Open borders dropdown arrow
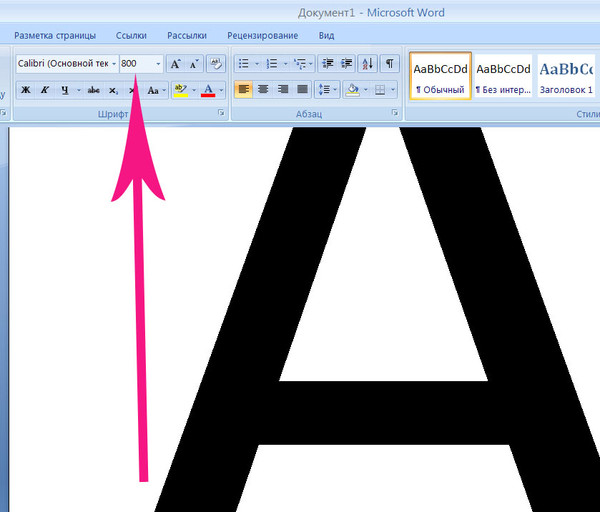 pyautogui.click(x=393, y=90)
